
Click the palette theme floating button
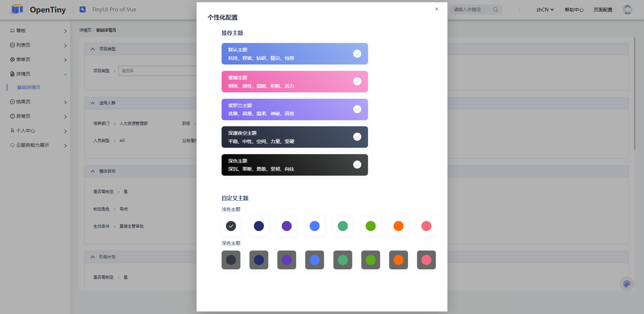coord(627,284)
